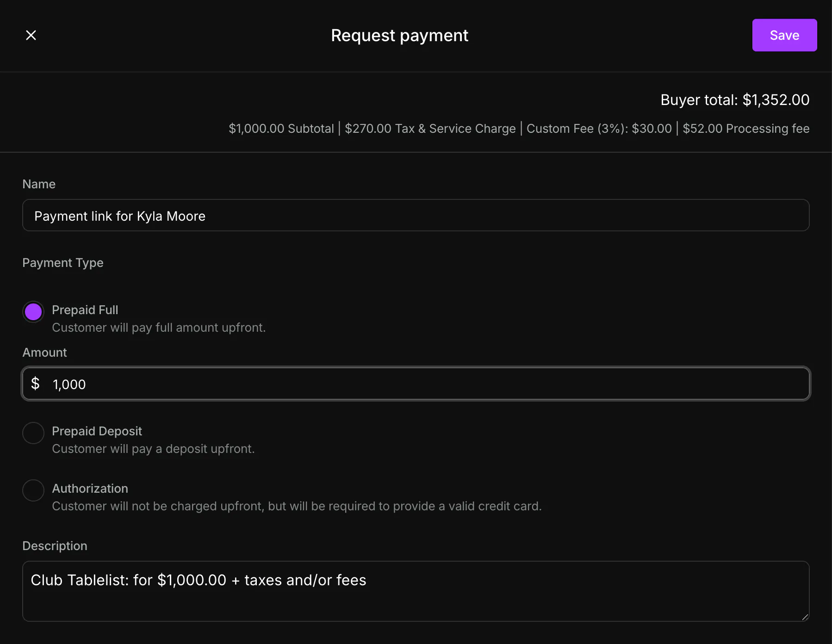Select the Prepaid Full radio button

tap(33, 312)
